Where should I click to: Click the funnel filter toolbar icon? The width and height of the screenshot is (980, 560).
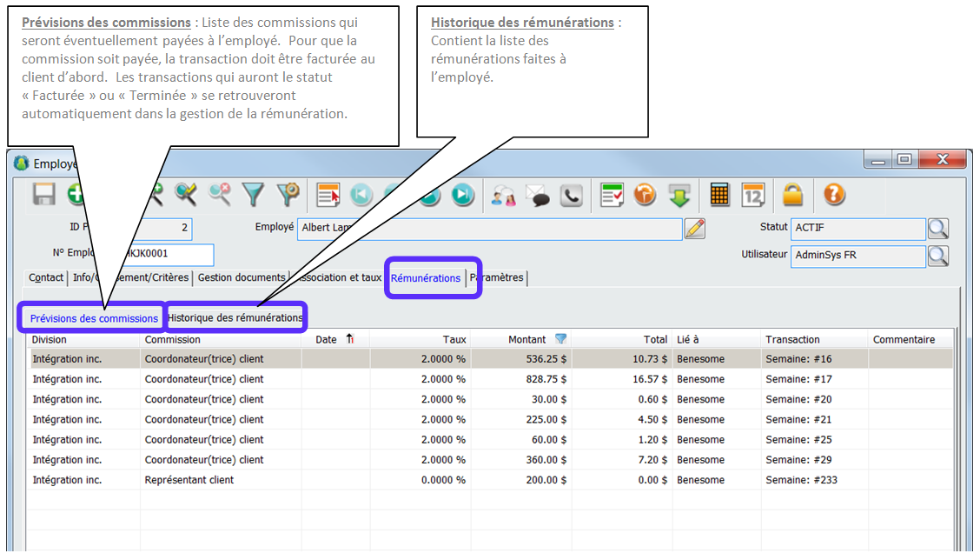(x=254, y=195)
